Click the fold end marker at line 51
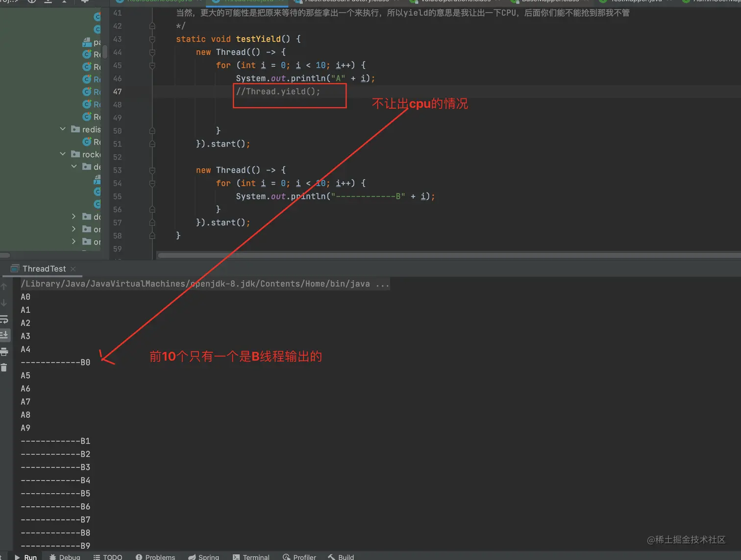This screenshot has width=741, height=560. [152, 144]
